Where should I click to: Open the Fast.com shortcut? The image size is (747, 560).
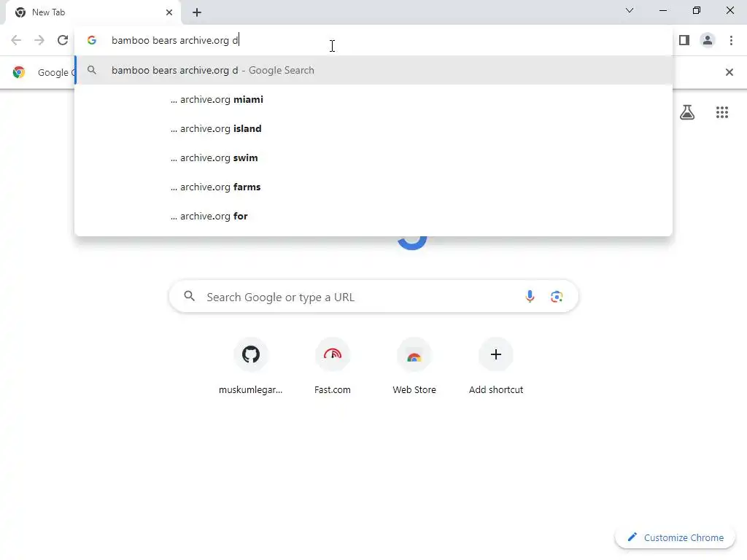(333, 367)
